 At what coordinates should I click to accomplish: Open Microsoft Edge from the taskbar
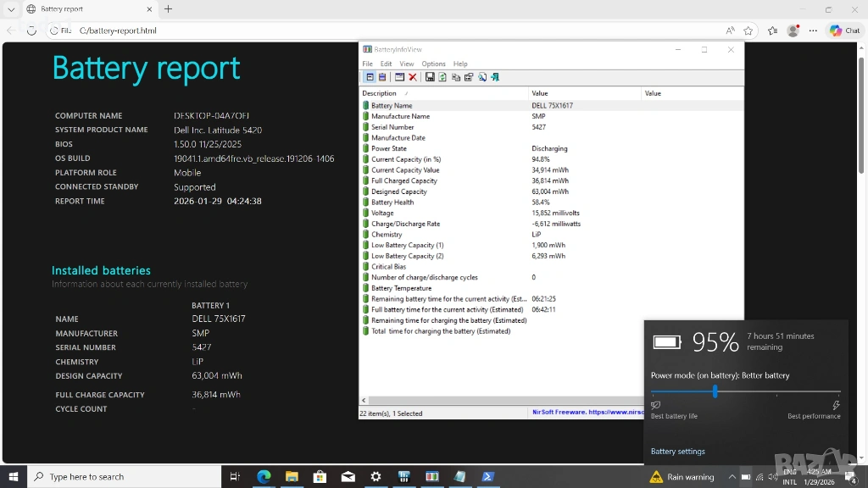pyautogui.click(x=264, y=477)
